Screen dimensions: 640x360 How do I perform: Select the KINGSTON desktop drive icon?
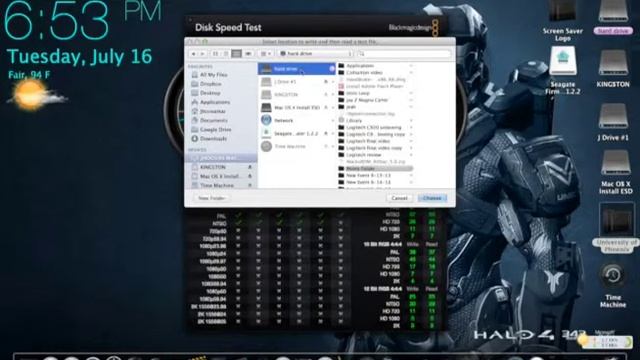(613, 69)
